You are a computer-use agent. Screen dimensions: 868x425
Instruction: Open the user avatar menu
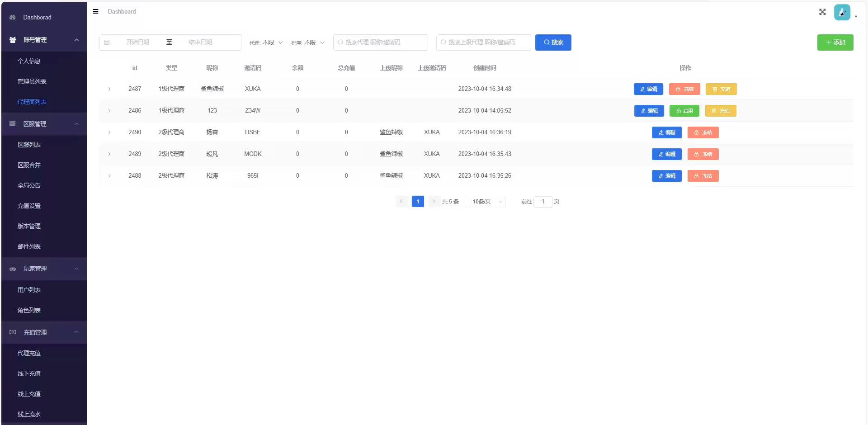click(842, 12)
